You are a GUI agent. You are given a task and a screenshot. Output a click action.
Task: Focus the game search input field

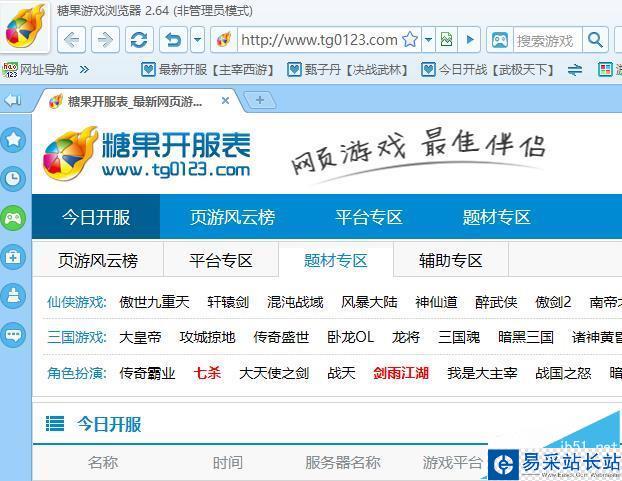(547, 40)
